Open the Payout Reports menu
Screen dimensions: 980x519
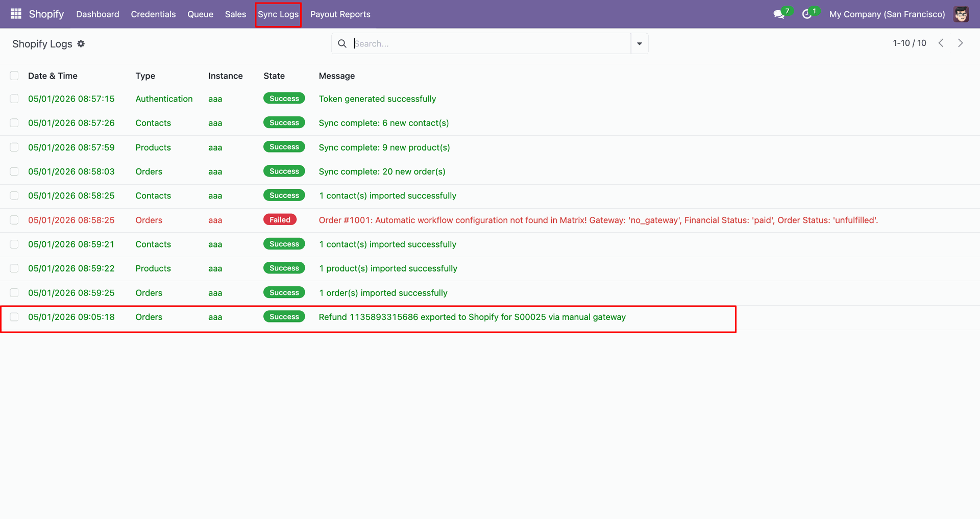(x=340, y=14)
